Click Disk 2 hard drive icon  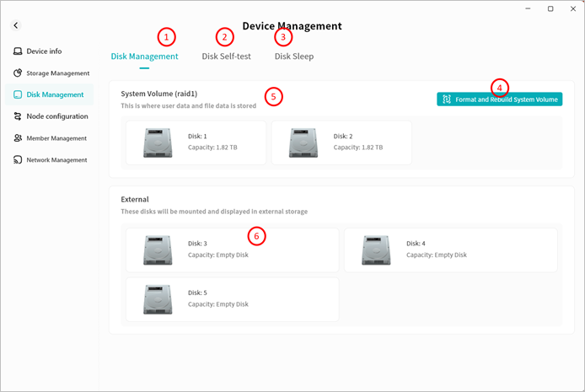(x=303, y=142)
